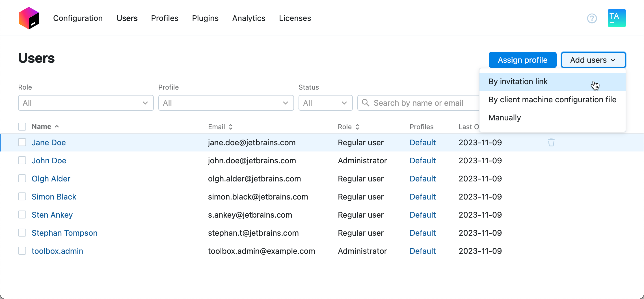Collapse the Add users dropdown button
644x299 pixels.
pyautogui.click(x=593, y=60)
